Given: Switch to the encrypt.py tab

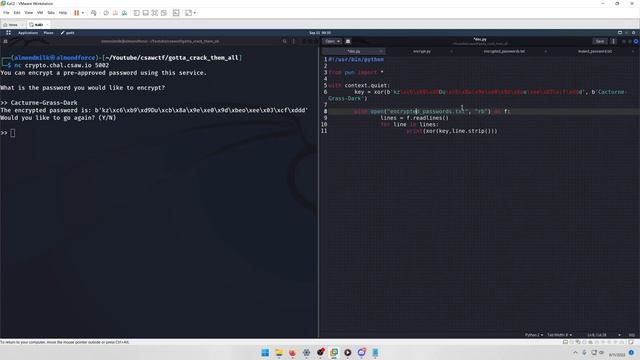Looking at the screenshot, I should point(422,51).
